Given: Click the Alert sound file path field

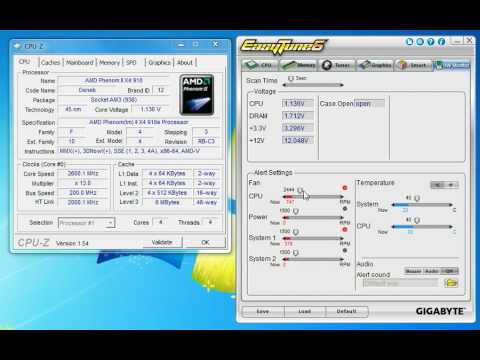Looking at the screenshot, I should (400, 283).
